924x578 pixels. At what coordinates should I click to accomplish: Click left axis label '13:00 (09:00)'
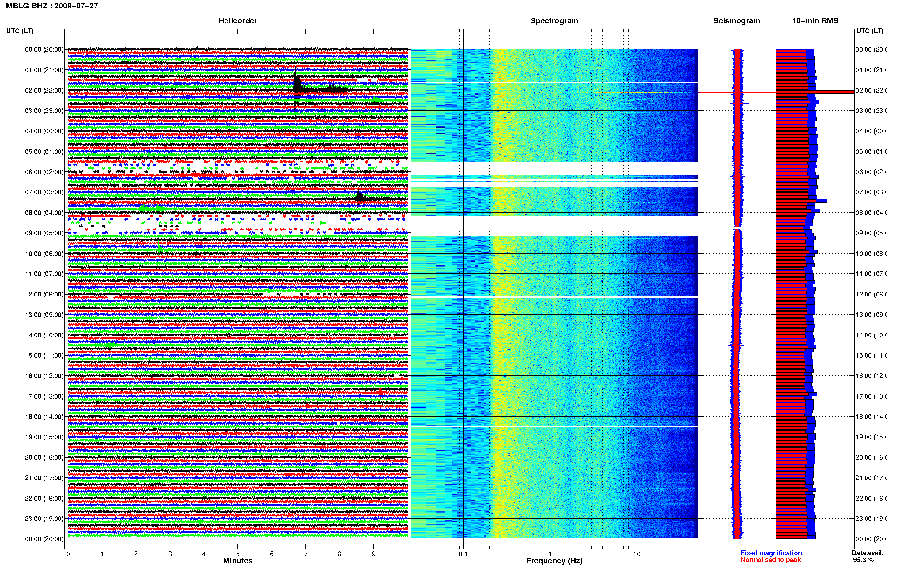tap(44, 315)
